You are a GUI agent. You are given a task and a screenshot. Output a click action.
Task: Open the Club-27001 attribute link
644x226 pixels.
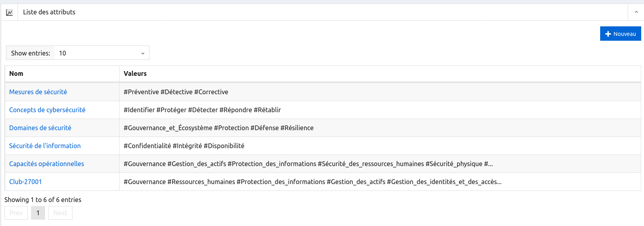click(x=26, y=182)
